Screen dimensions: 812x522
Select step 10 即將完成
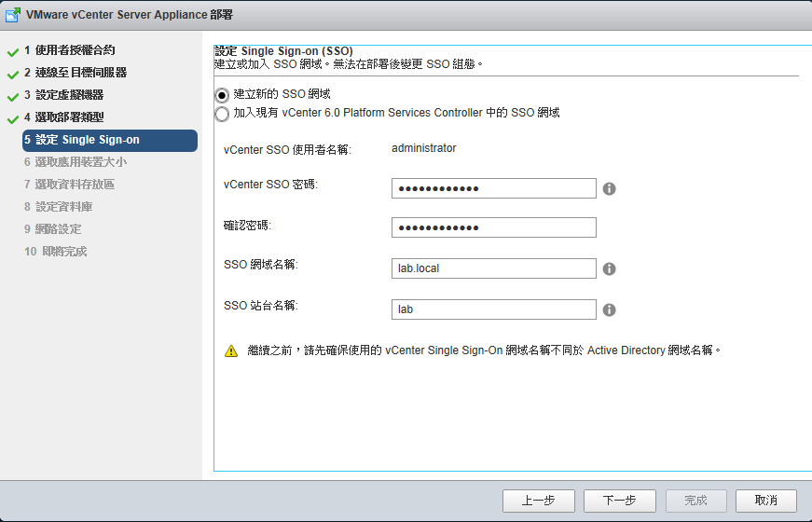pyautogui.click(x=55, y=251)
